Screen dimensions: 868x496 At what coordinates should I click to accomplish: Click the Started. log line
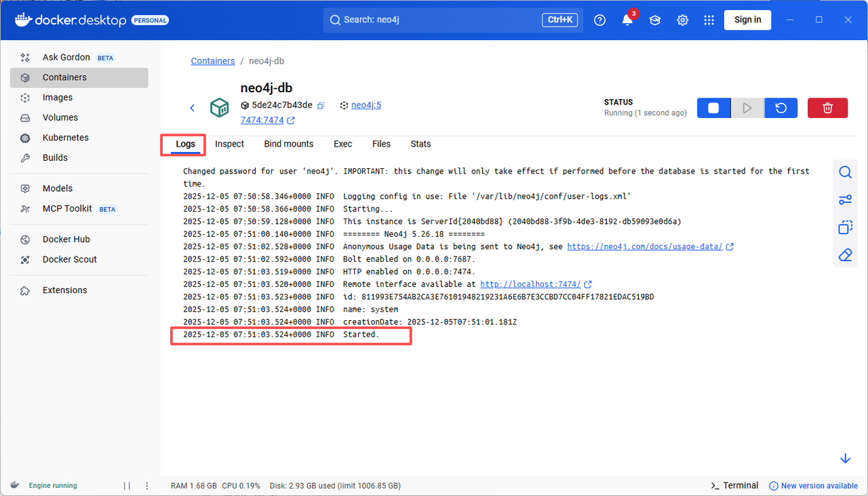281,335
